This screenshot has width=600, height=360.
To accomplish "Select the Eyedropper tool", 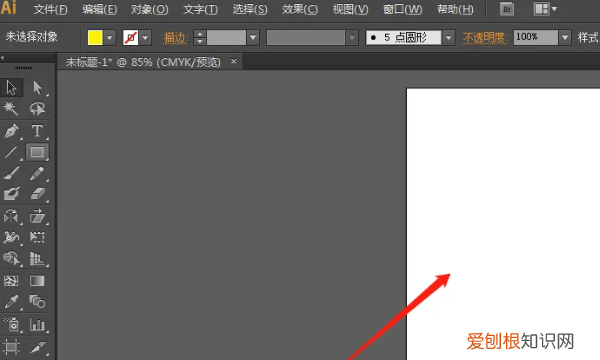I will (x=11, y=302).
